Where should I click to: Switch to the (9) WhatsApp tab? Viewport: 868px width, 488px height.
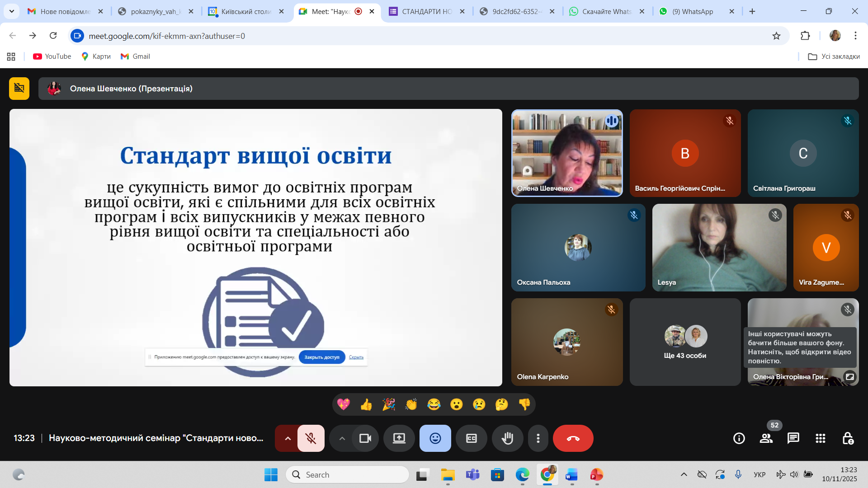[x=692, y=11]
